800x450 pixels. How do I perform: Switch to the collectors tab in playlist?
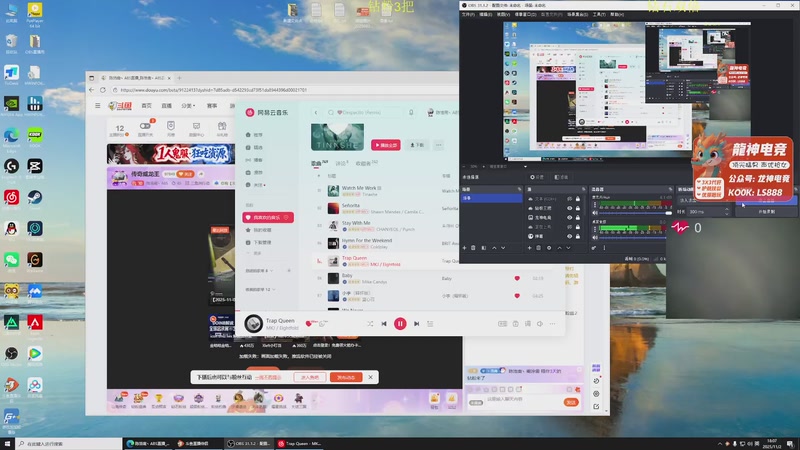pos(366,163)
